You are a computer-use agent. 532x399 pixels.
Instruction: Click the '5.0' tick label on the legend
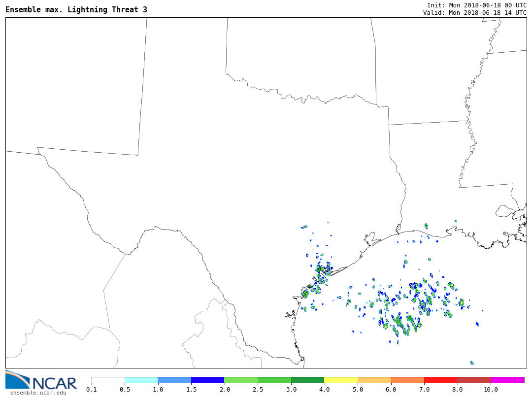pyautogui.click(x=358, y=390)
